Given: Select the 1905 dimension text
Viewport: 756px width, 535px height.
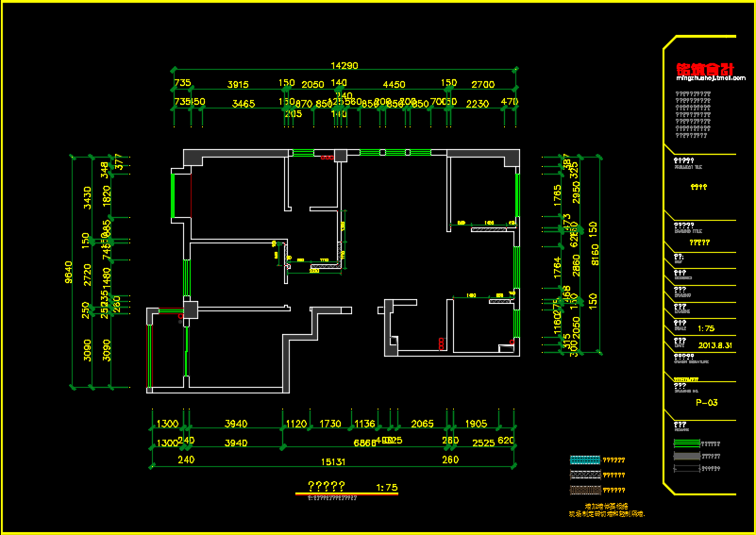Looking at the screenshot, I should [x=476, y=424].
